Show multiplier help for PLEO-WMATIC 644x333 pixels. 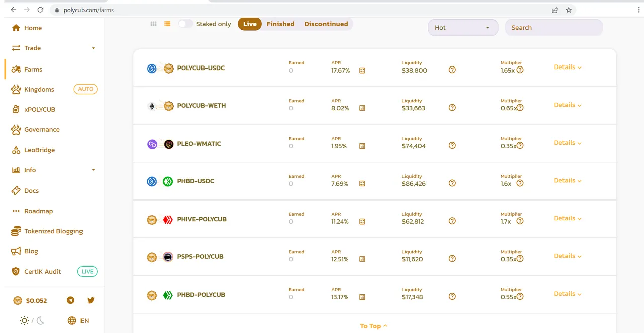coord(520,146)
